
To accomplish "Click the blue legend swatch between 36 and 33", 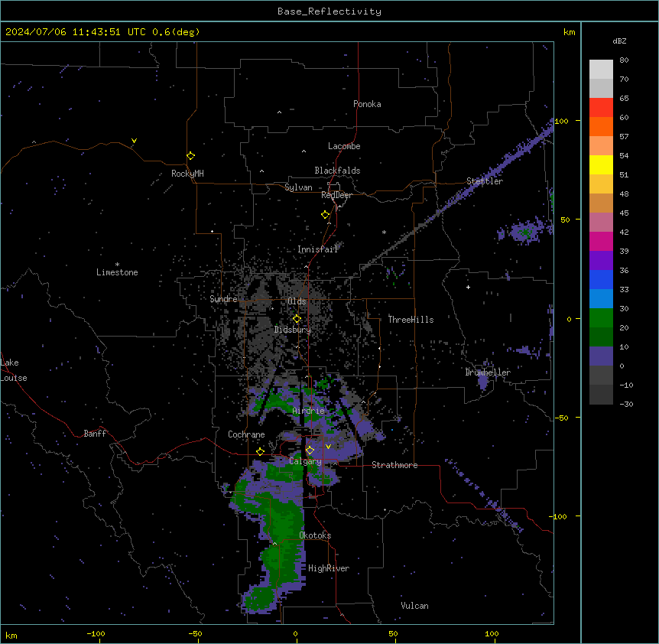I will click(601, 279).
